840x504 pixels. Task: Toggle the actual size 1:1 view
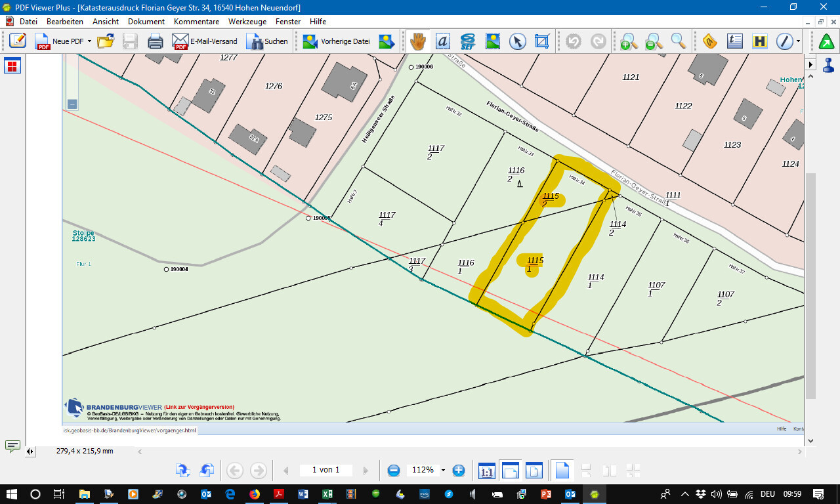click(487, 471)
